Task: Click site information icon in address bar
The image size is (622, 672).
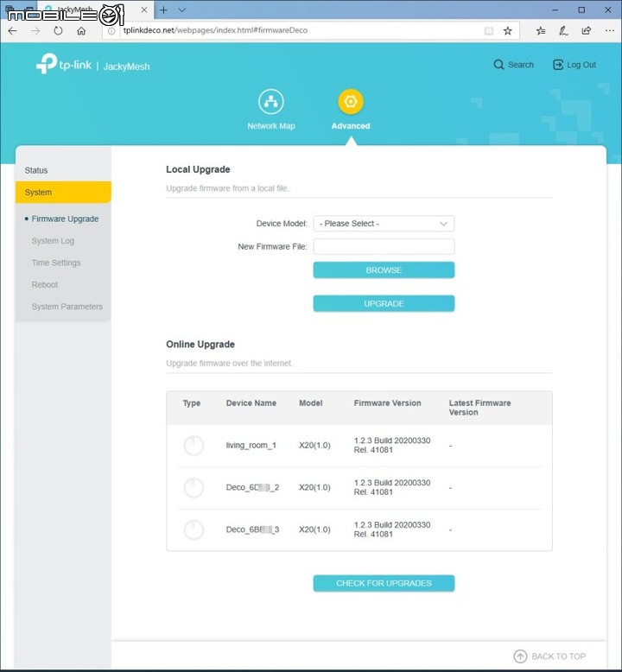Action: click(111, 31)
